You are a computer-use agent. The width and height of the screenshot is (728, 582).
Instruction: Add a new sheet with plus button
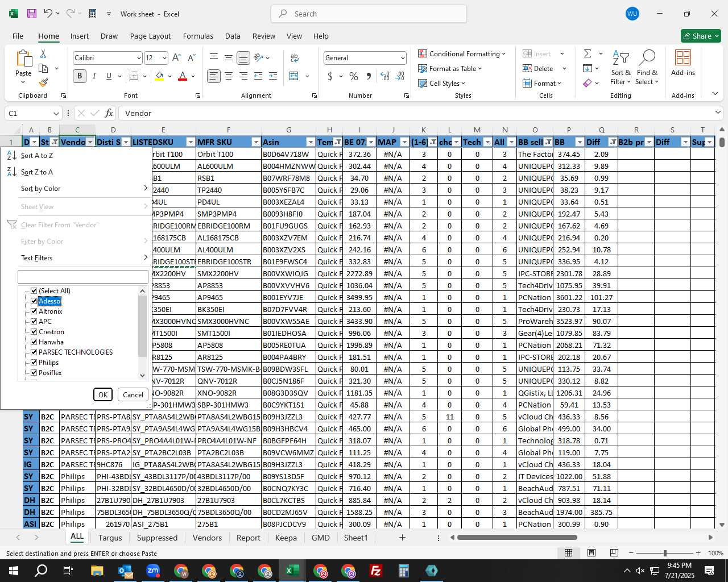pyautogui.click(x=402, y=538)
